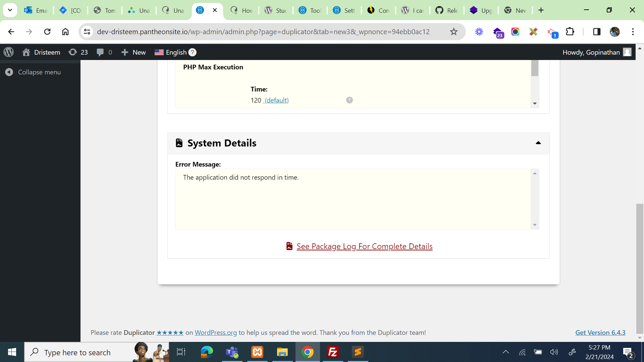This screenshot has width=644, height=362.
Task: Open the browser home page
Action: (65, 32)
